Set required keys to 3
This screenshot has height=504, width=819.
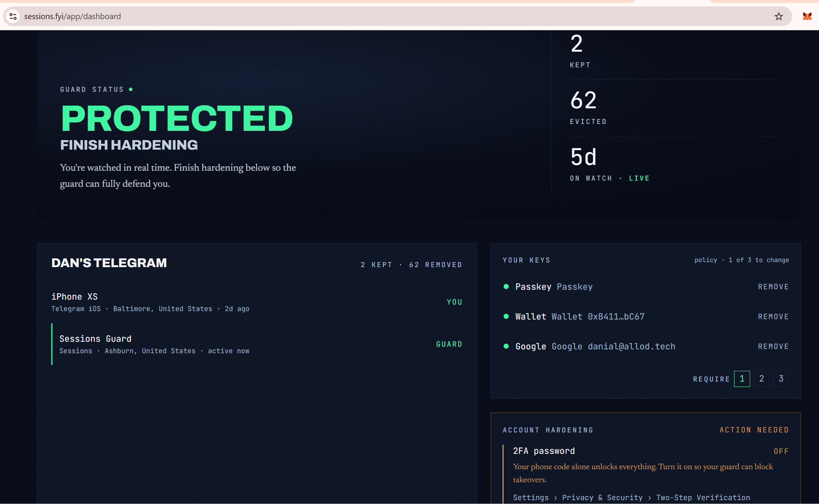pyautogui.click(x=781, y=379)
